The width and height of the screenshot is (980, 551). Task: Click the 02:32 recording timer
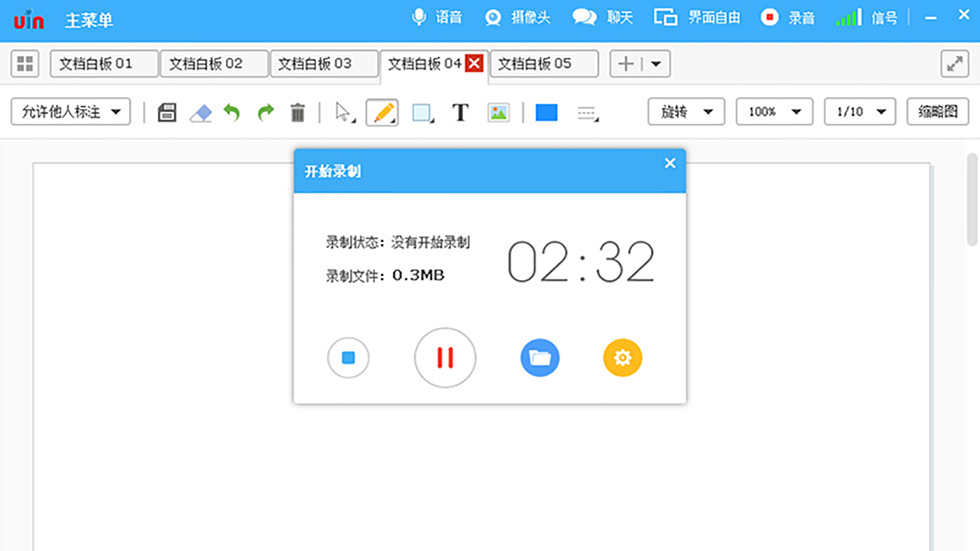(x=581, y=262)
